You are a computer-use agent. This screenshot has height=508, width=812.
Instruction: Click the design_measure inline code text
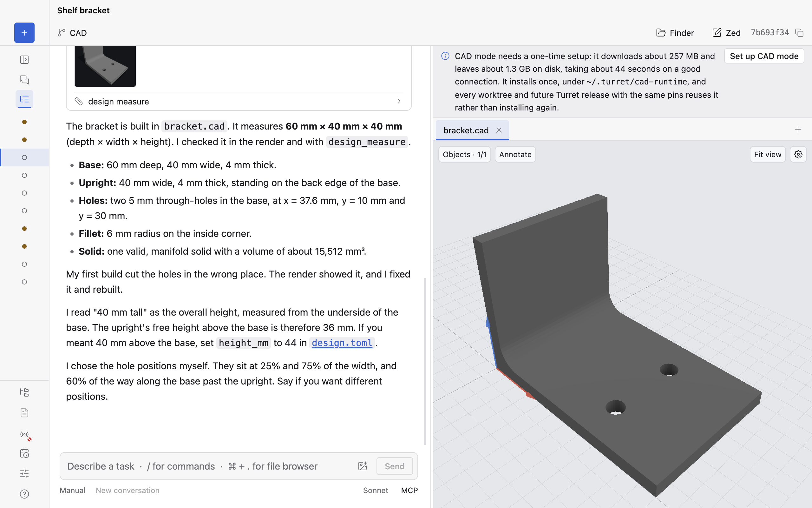pos(367,142)
